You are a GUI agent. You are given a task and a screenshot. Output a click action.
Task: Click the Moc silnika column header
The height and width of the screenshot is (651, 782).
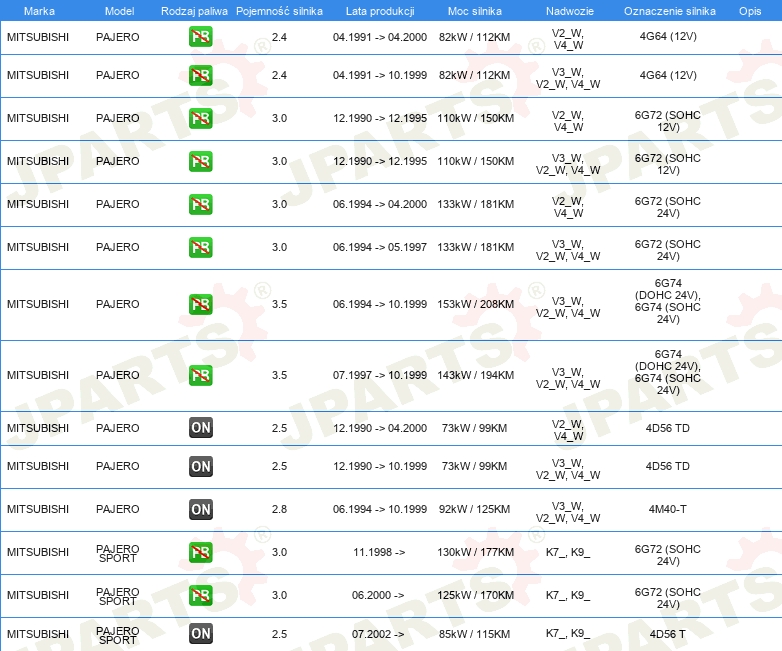pos(475,11)
